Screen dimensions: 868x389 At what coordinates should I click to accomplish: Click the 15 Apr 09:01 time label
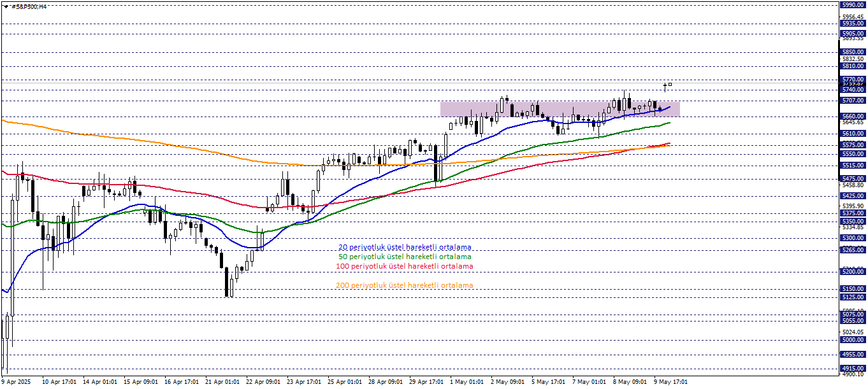pos(141,382)
